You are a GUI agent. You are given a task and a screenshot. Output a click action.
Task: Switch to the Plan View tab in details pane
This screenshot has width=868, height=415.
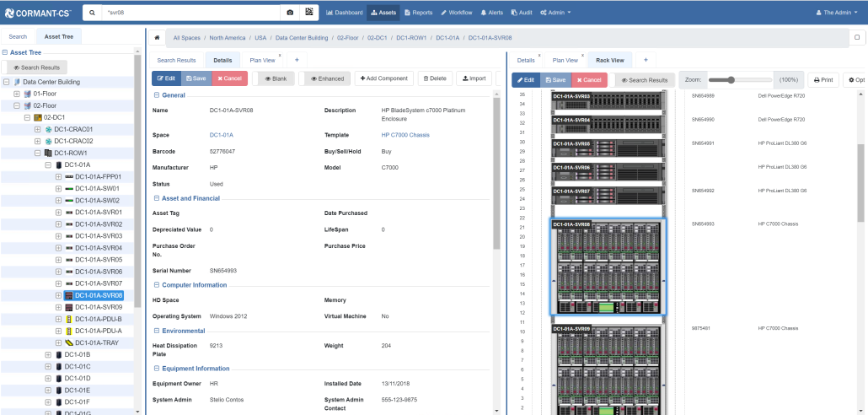click(x=261, y=61)
